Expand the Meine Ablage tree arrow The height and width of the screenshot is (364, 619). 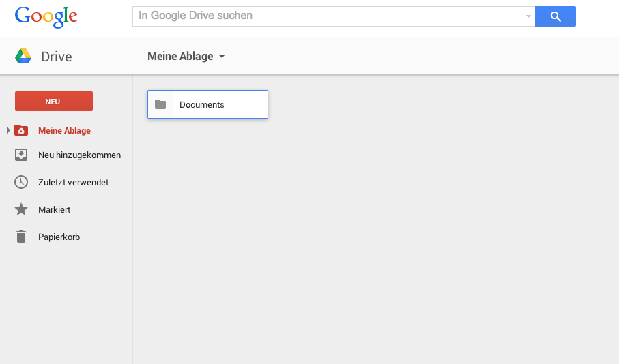click(8, 130)
